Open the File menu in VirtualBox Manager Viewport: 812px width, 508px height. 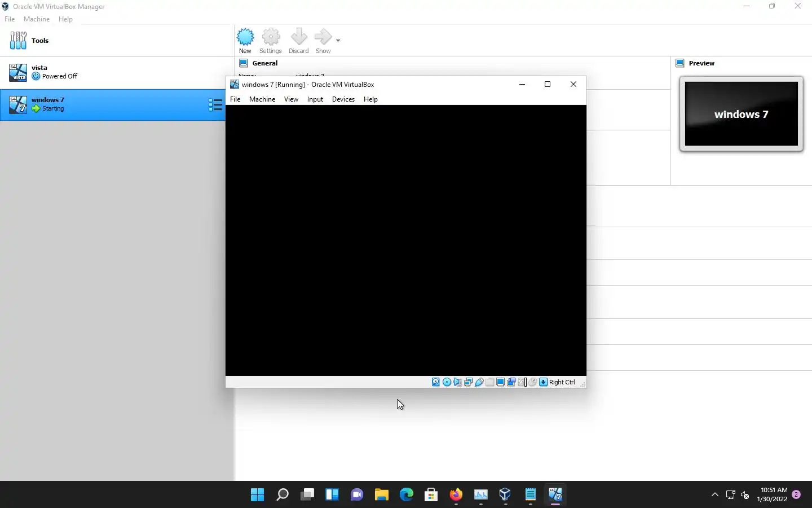[x=10, y=19]
